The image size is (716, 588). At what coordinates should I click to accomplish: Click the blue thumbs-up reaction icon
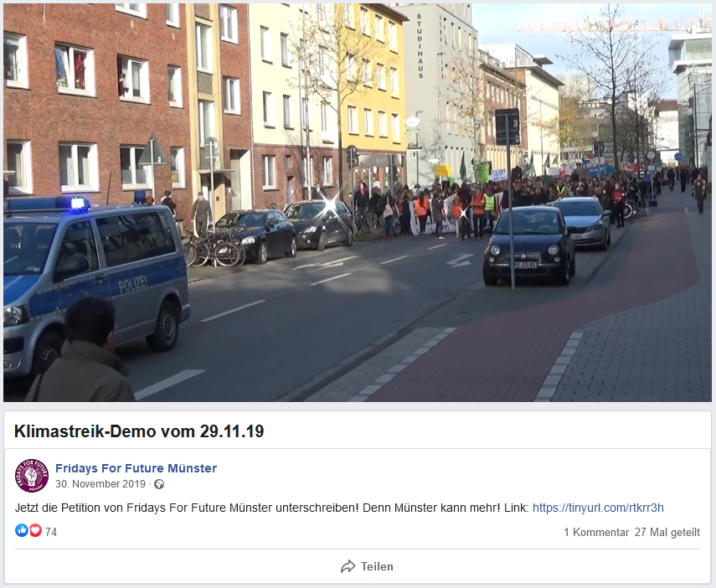[22, 530]
